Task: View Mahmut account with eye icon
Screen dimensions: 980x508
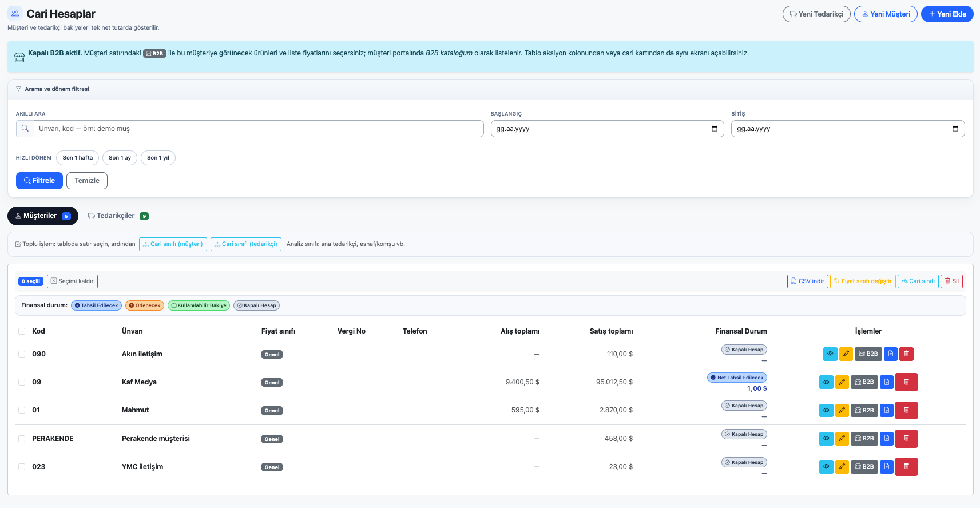Action: coord(826,410)
